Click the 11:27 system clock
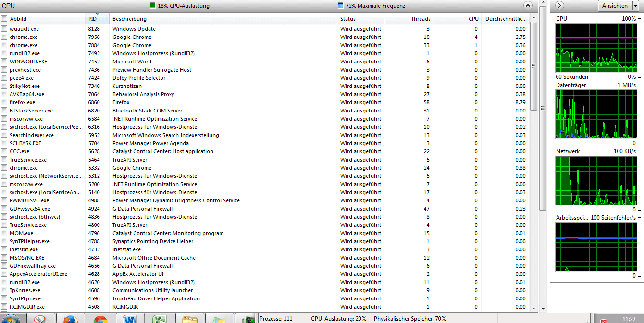The width and height of the screenshot is (644, 323). (x=629, y=318)
